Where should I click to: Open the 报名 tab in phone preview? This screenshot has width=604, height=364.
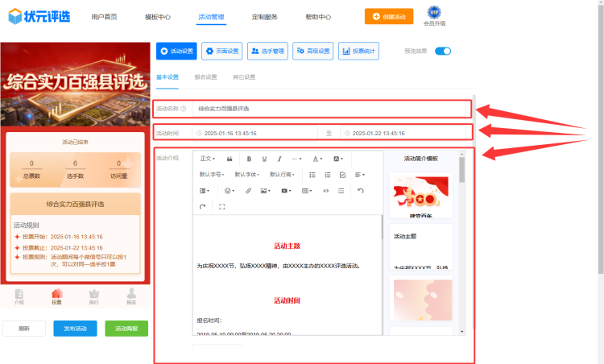point(131,296)
